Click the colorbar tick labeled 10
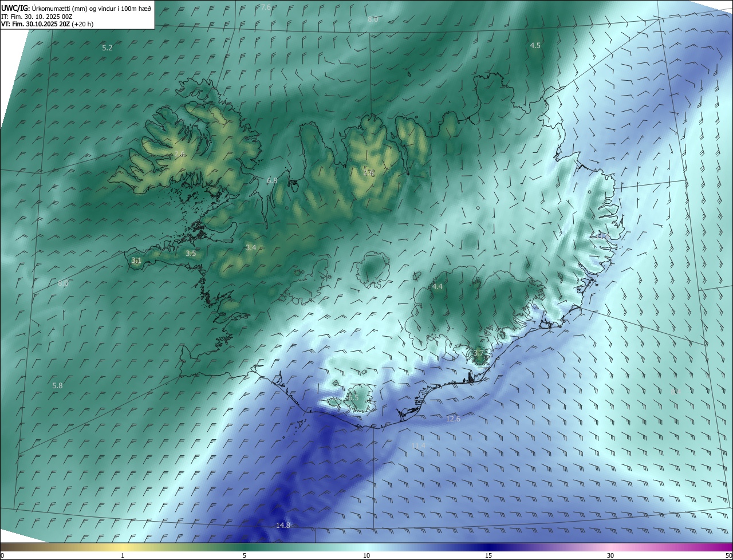This screenshot has height=560, width=733. click(366, 555)
